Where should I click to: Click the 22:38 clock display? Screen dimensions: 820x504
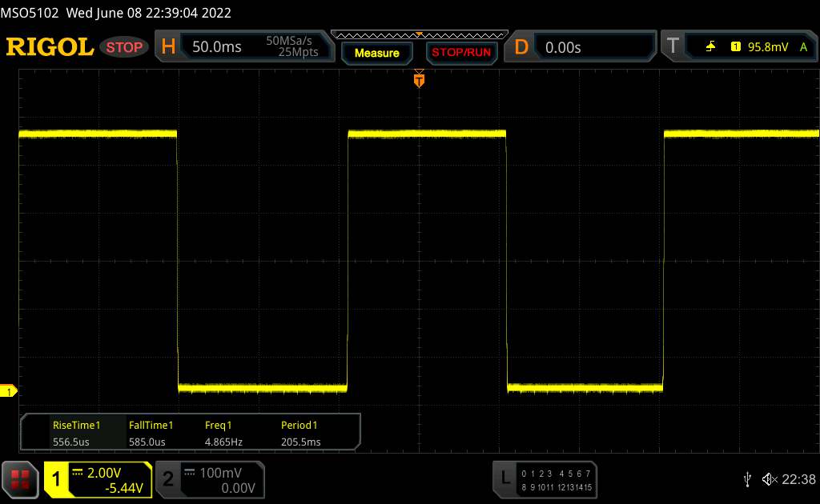[798, 479]
